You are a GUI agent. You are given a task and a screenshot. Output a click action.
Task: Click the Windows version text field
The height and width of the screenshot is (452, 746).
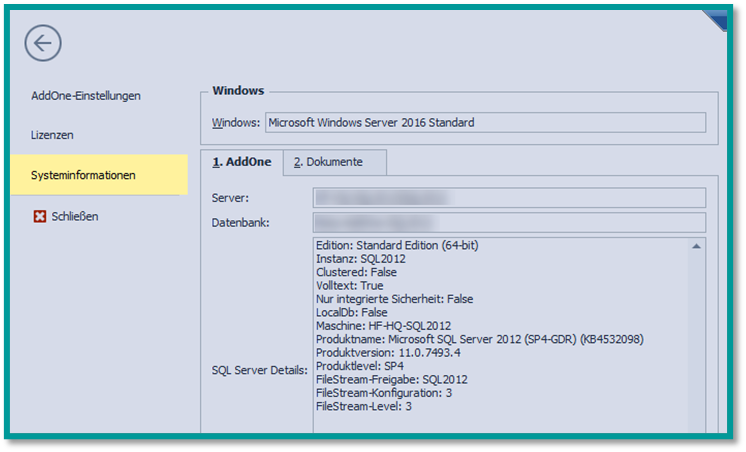point(484,123)
